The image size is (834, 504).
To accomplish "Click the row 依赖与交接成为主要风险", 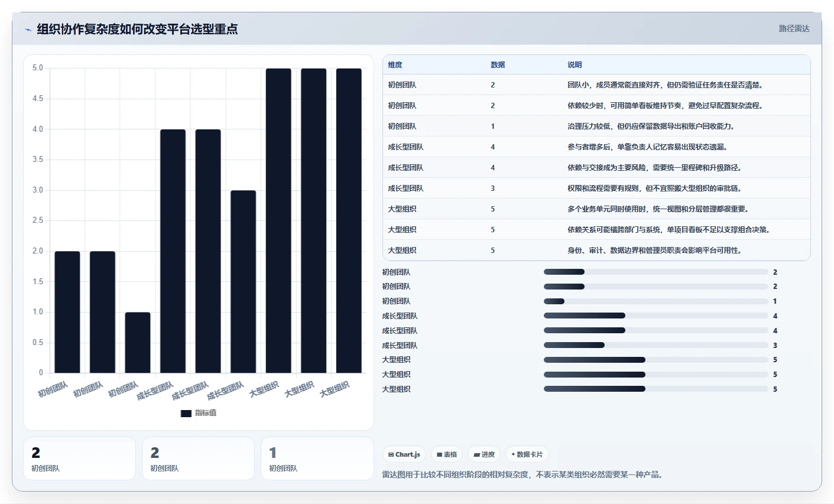I will [x=596, y=168].
